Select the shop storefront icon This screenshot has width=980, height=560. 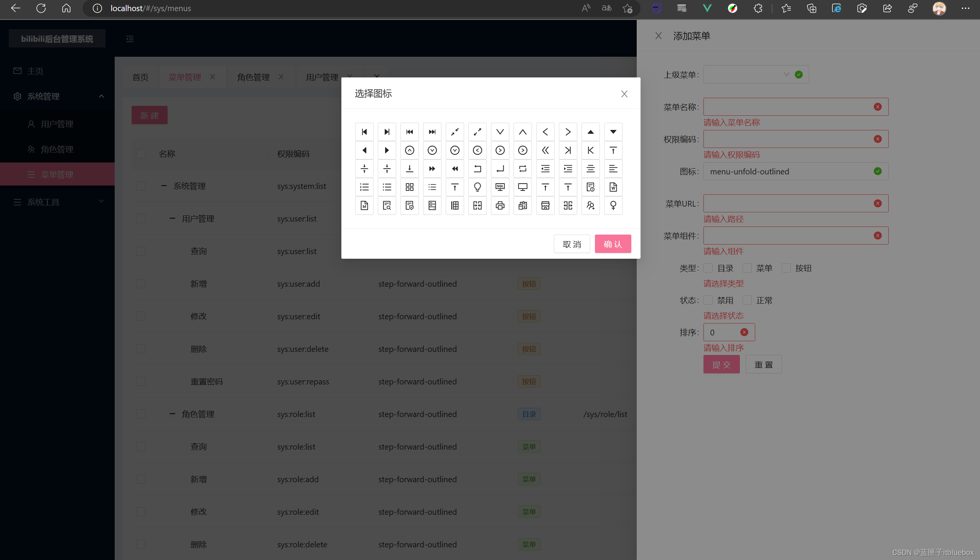(x=545, y=205)
